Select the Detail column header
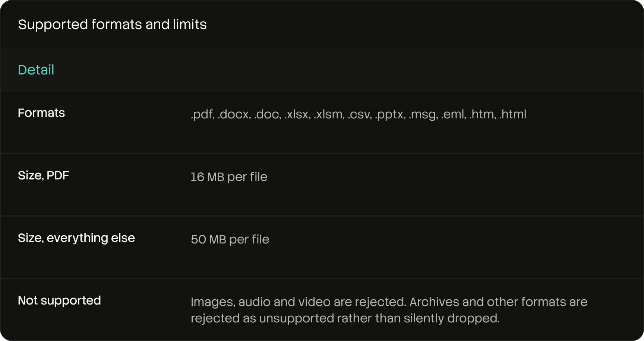 [36, 70]
